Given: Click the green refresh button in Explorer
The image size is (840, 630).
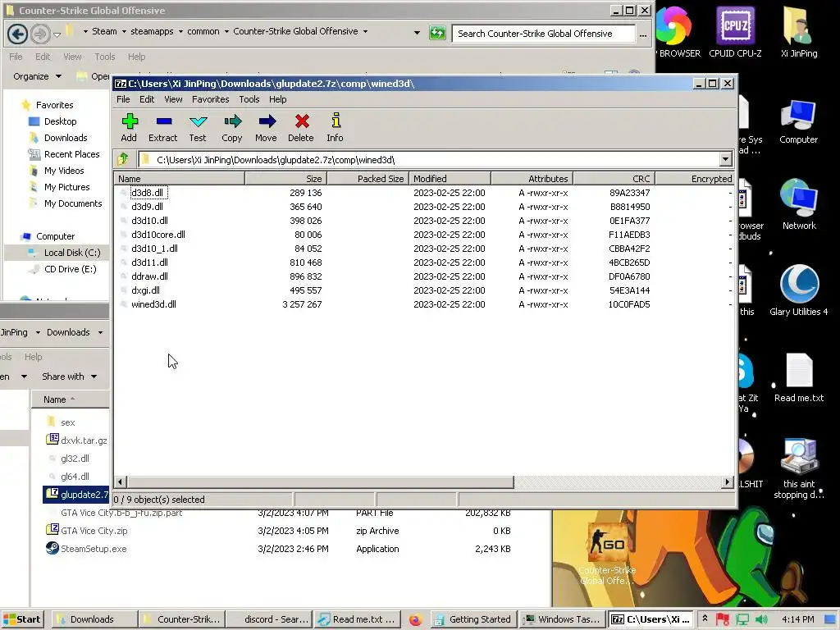Looking at the screenshot, I should [x=437, y=33].
